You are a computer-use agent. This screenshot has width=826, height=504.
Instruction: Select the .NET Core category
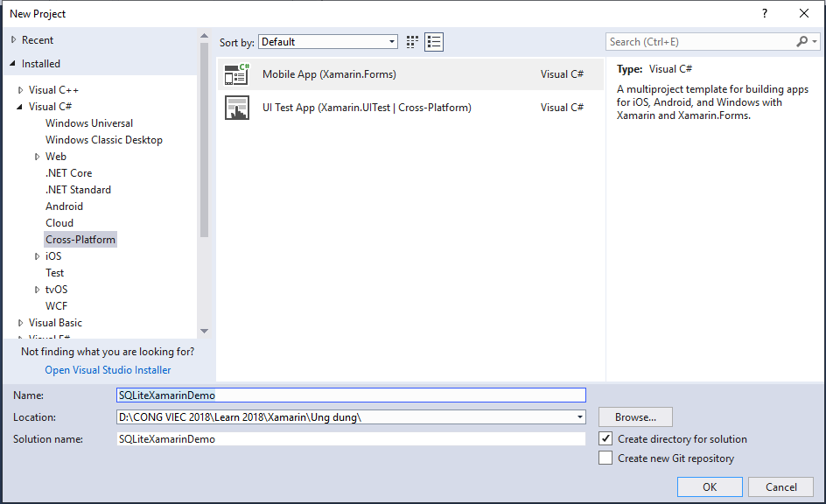click(68, 173)
